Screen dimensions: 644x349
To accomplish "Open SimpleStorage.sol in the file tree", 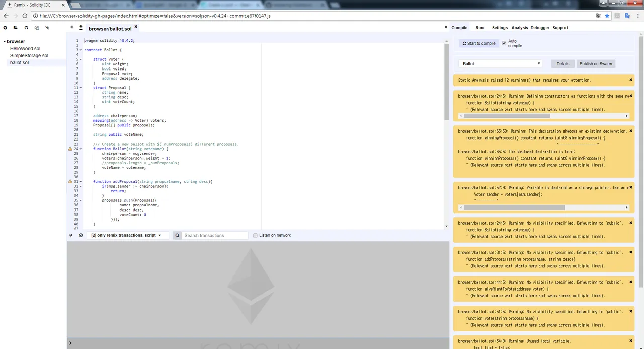I will (29, 56).
